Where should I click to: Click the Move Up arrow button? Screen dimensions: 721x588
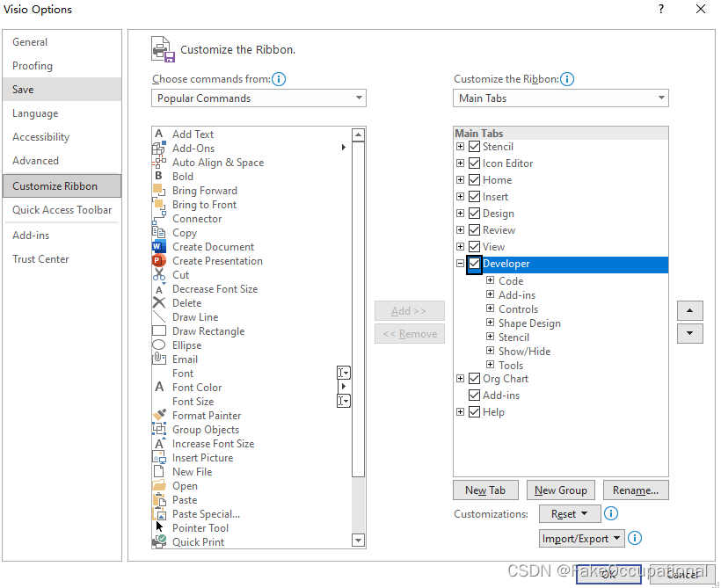click(x=689, y=311)
